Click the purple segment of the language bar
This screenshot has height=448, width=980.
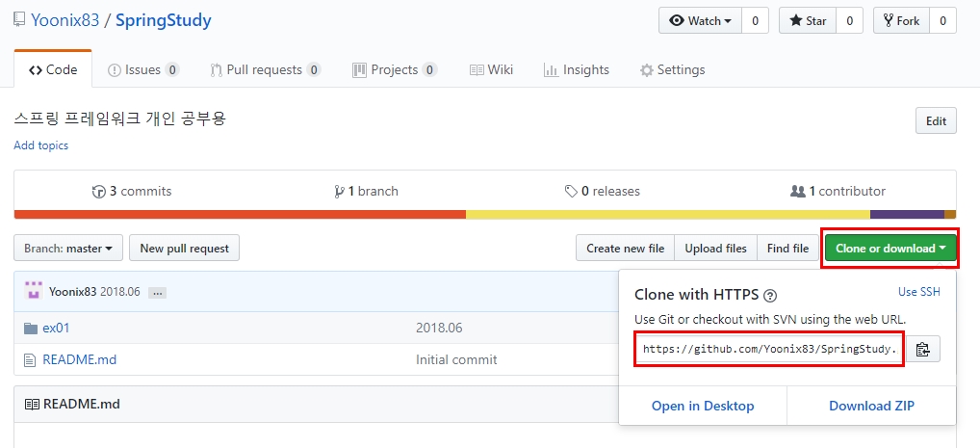[907, 215]
